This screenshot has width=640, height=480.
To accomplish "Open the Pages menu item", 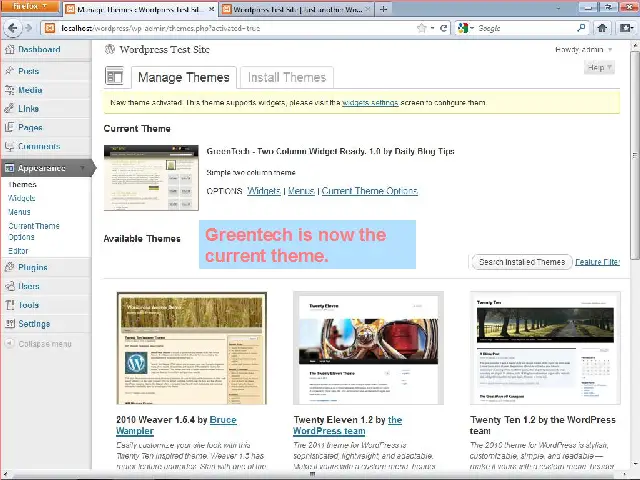I will point(30,127).
